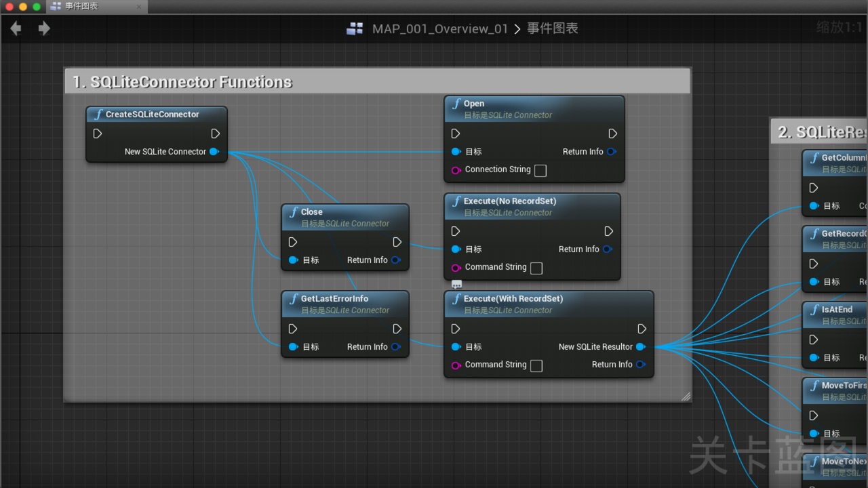868x488 pixels.
Task: Click GetLastErrorInfo output exec pin
Action: tap(397, 329)
